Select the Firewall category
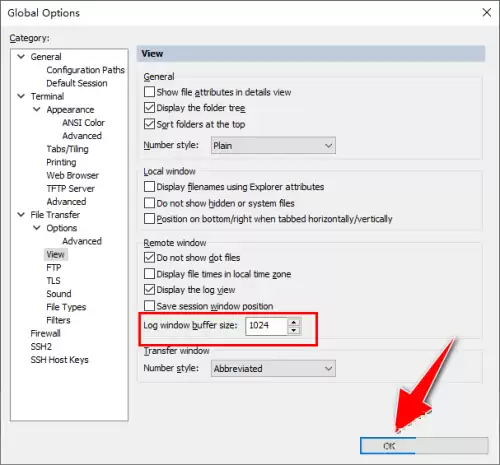This screenshot has height=465, width=500. tap(45, 333)
